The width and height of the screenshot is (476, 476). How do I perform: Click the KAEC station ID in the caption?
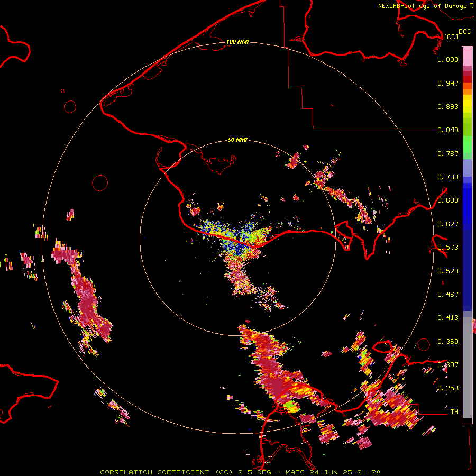[296, 472]
